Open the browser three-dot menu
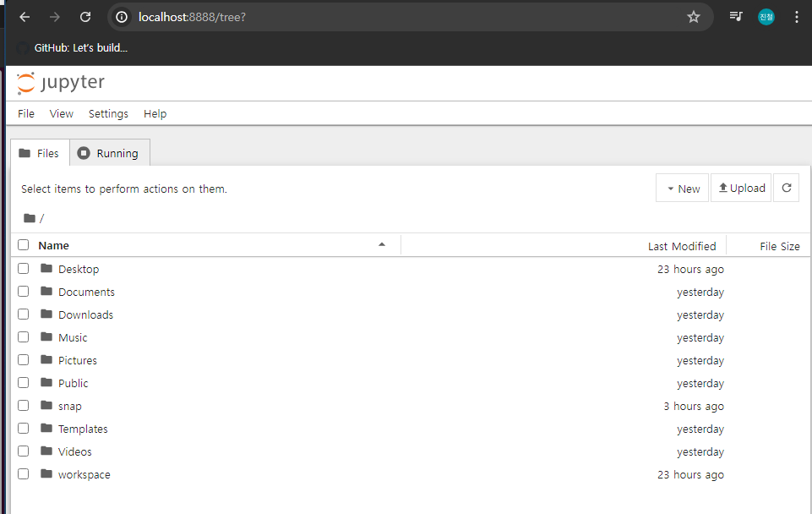Screen dimensions: 812x514 click(797, 17)
